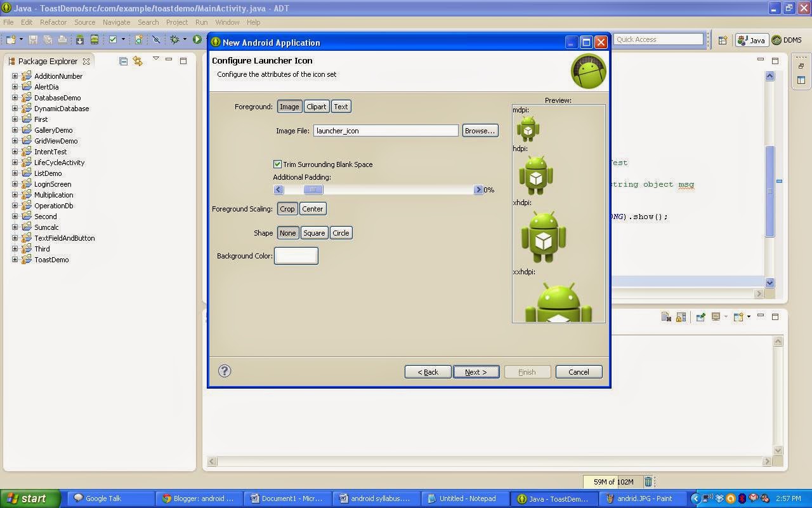The height and width of the screenshot is (508, 812).
Task: Click the padding slider right arrow
Action: click(478, 189)
